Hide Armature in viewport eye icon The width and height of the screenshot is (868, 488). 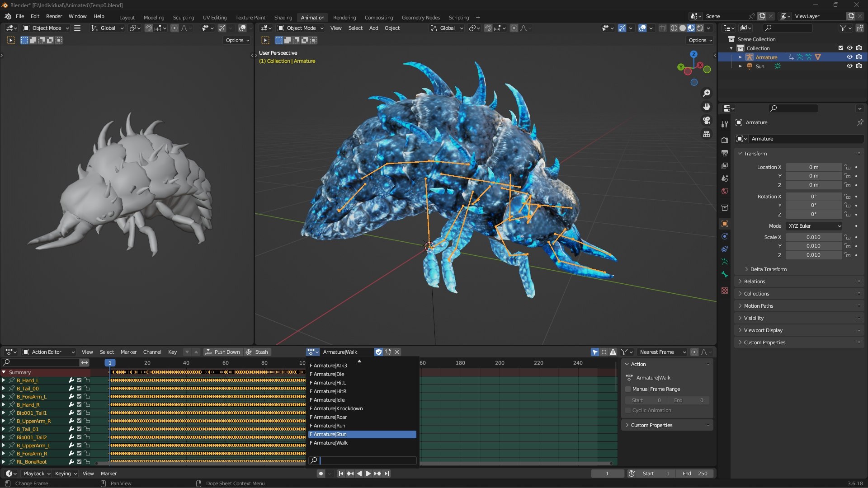[849, 57]
